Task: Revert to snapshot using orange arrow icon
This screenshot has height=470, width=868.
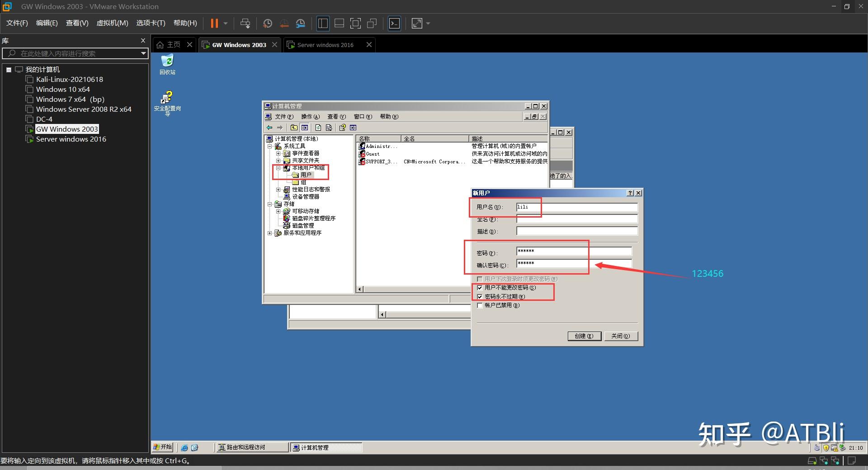Action: coord(284,23)
